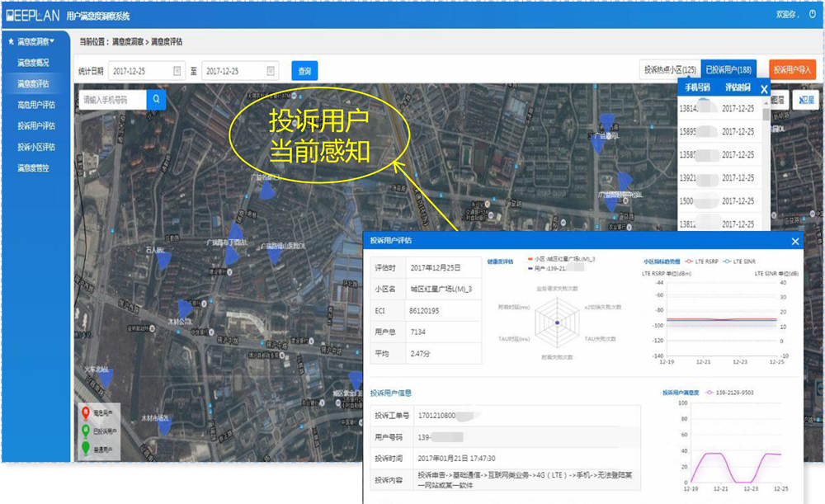Click the 石人M cell sector marker on map
Screen dimensions: 825x504
163,260
